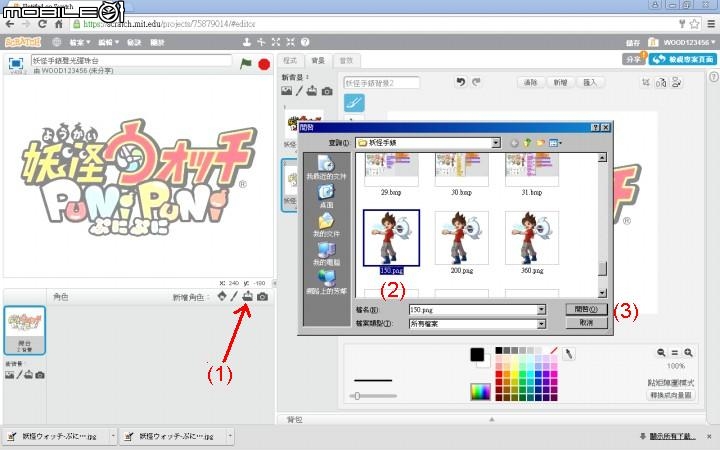
Task: Select the brush tool in paint editor
Action: pos(354,103)
